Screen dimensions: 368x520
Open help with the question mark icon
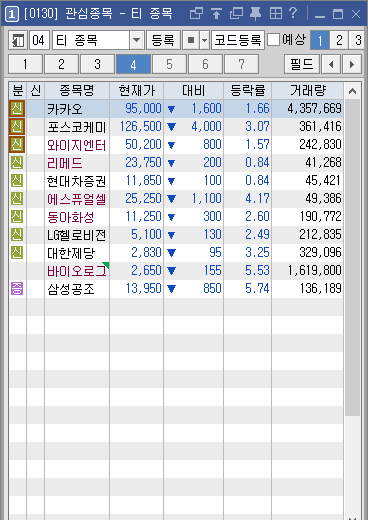coord(293,13)
